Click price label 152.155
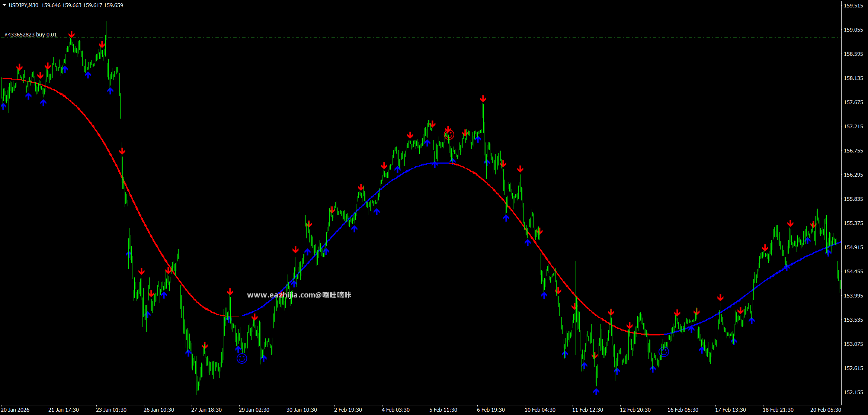This screenshot has height=415, width=868. pyautogui.click(x=853, y=392)
